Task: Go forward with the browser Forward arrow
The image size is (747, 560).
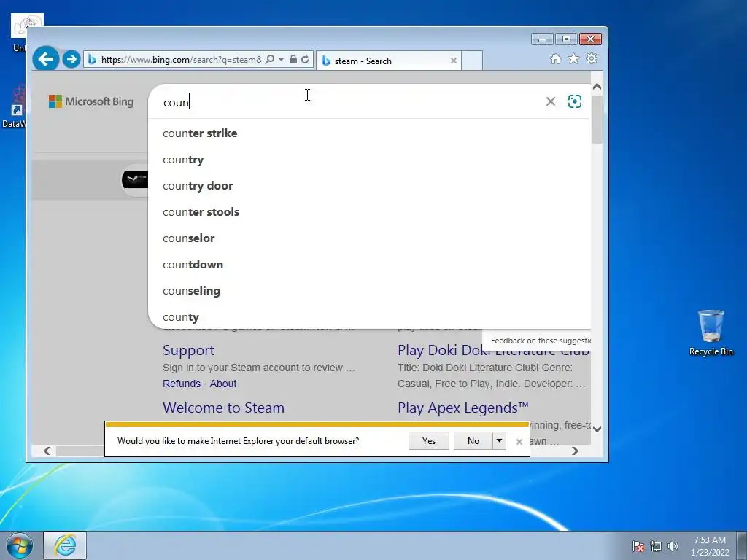Action: (71, 59)
